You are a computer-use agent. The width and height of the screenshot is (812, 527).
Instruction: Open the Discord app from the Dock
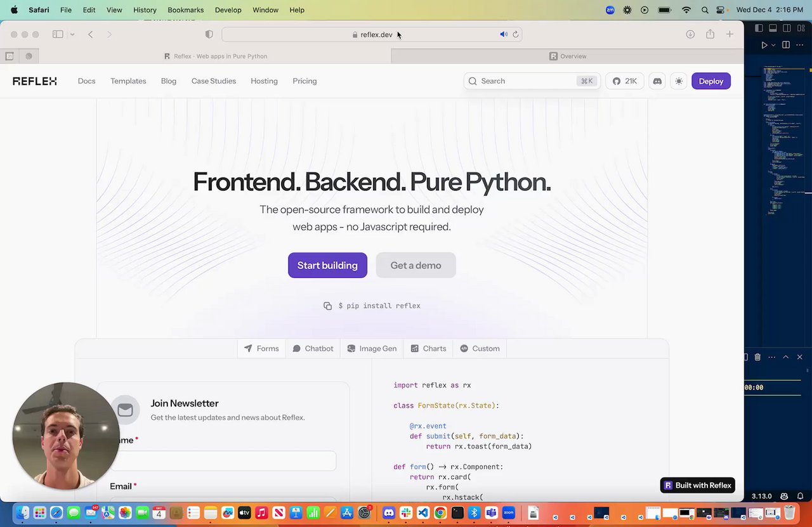point(389,512)
